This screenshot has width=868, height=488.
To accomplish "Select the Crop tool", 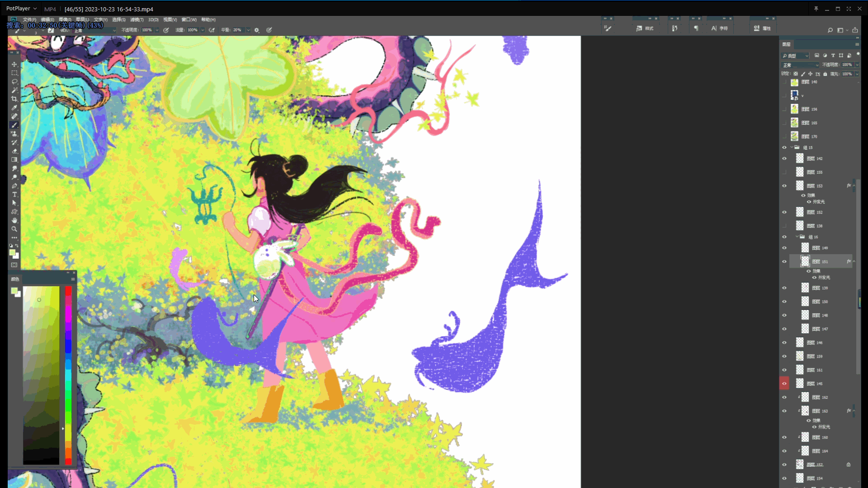I will [14, 99].
